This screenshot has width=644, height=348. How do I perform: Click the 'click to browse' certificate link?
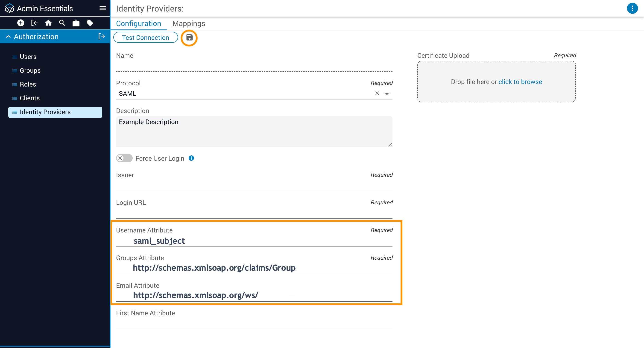[x=520, y=82]
